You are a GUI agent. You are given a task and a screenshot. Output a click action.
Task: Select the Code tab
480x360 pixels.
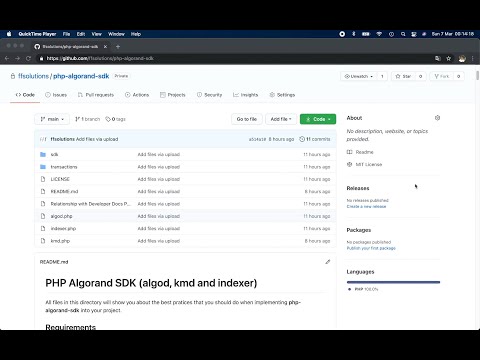click(25, 95)
